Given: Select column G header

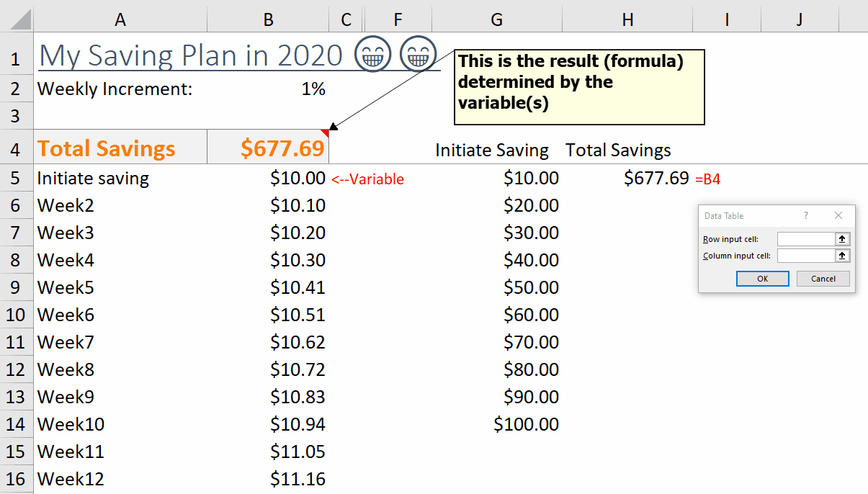Looking at the screenshot, I should click(496, 19).
